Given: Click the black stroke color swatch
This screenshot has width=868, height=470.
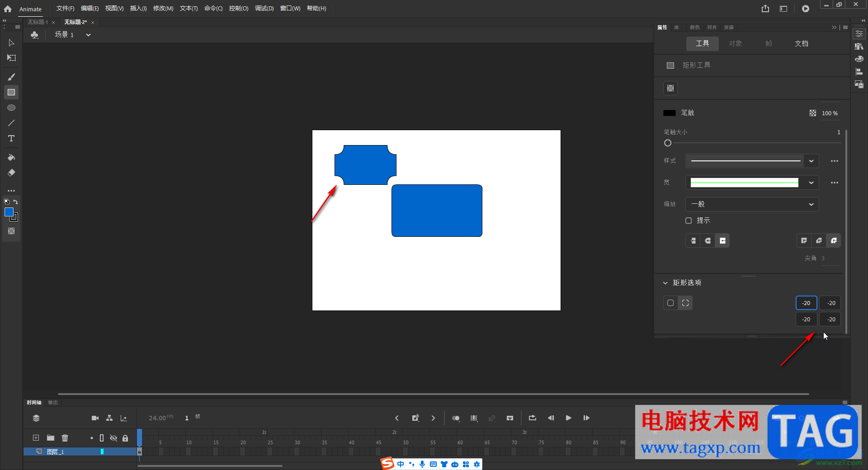Looking at the screenshot, I should point(669,113).
